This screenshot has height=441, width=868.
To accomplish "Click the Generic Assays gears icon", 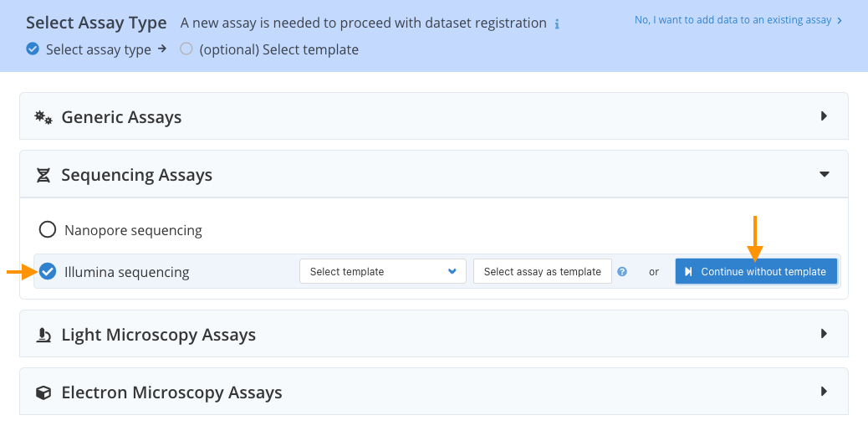I will (x=43, y=117).
